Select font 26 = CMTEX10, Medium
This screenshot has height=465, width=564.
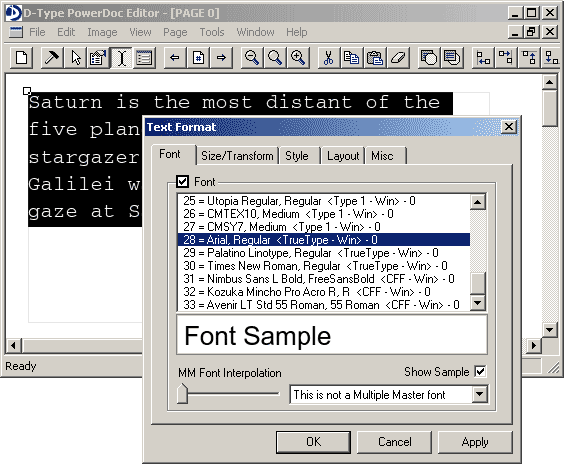[323, 214]
